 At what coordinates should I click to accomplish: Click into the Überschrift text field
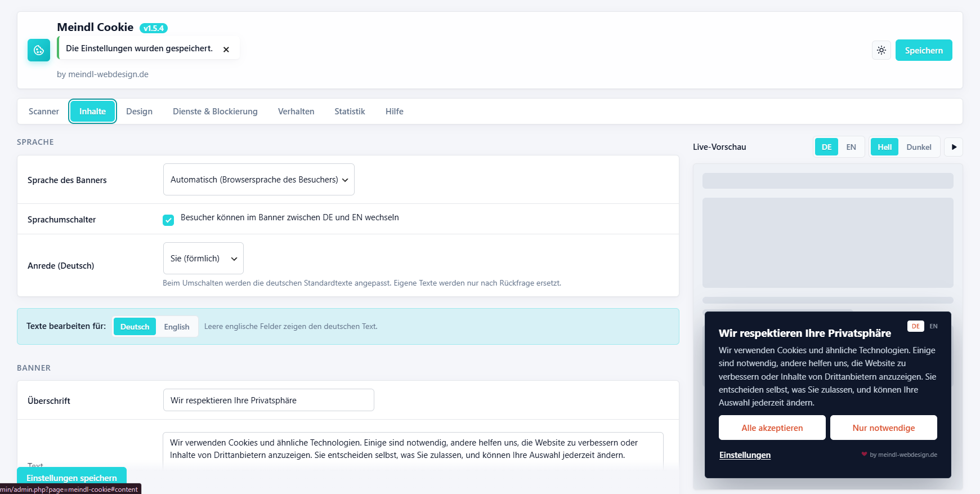click(269, 400)
